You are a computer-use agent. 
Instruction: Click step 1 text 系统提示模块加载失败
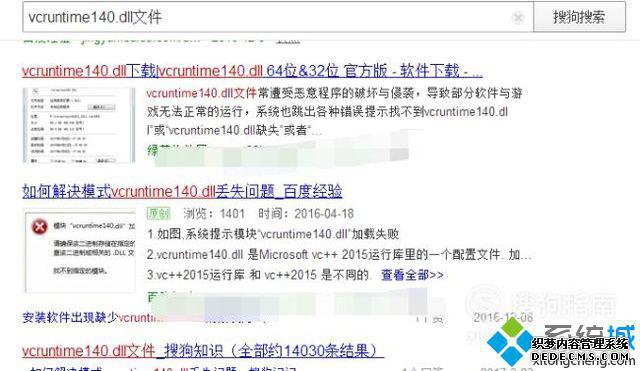[x=273, y=234]
